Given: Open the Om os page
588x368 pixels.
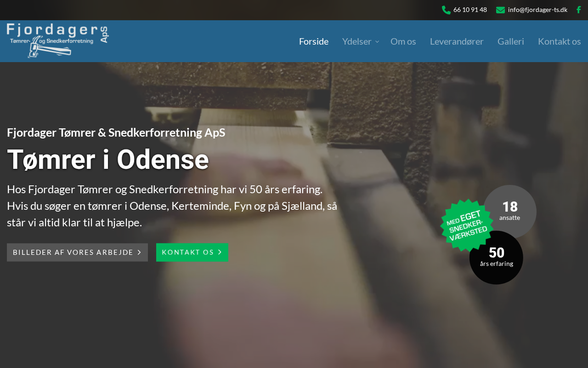Looking at the screenshot, I should click(x=403, y=41).
